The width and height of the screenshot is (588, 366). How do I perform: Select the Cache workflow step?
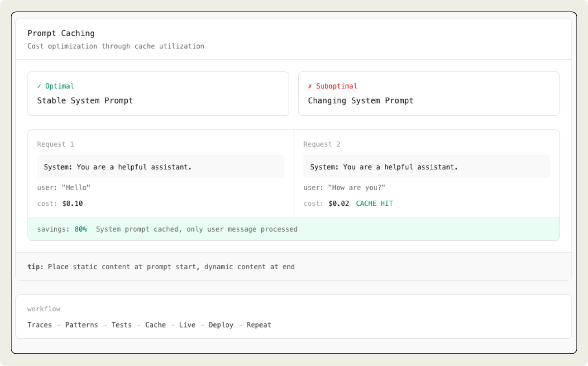pyautogui.click(x=155, y=325)
